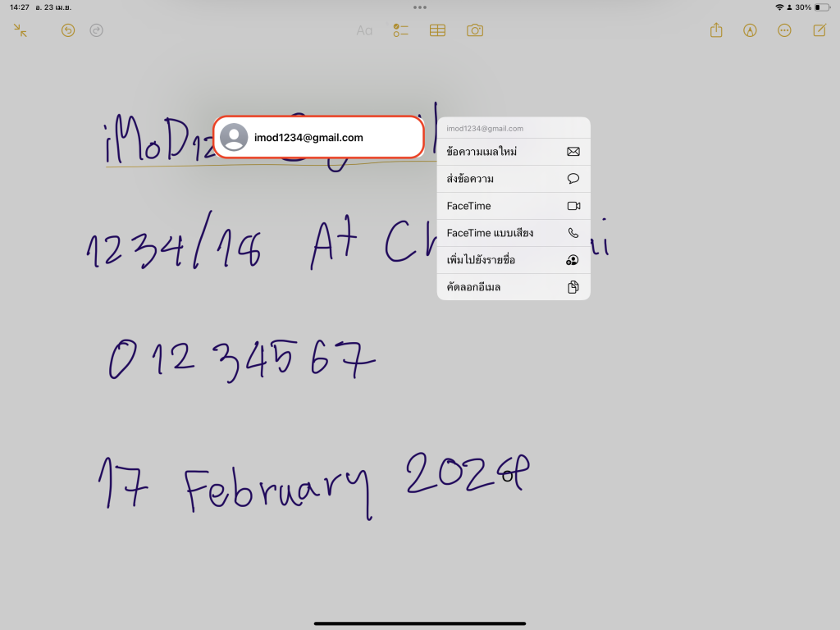Start a FaceTime video call
The height and width of the screenshot is (630, 840).
(x=513, y=206)
